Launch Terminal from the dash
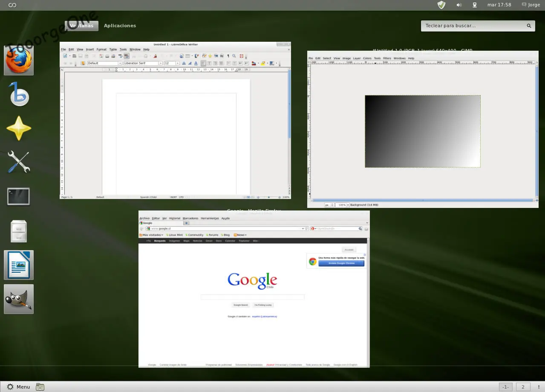Viewport: 545px width, 392px height. 19,196
